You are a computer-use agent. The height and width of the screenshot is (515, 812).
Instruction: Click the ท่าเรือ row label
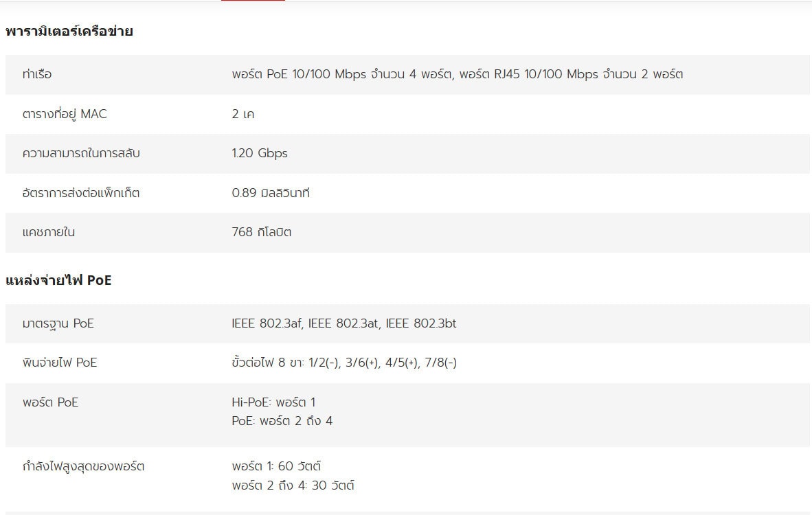click(x=37, y=74)
